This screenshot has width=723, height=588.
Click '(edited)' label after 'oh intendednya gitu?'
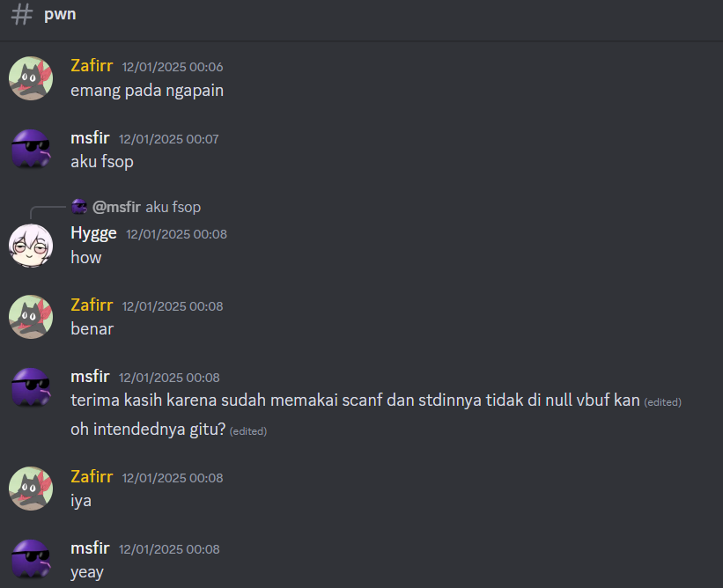(248, 431)
